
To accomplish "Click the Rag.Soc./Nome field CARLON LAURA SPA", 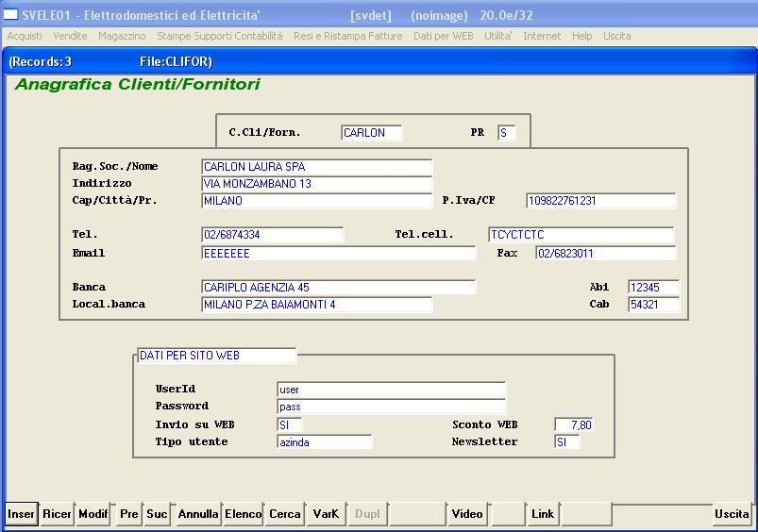I will tap(316, 167).
